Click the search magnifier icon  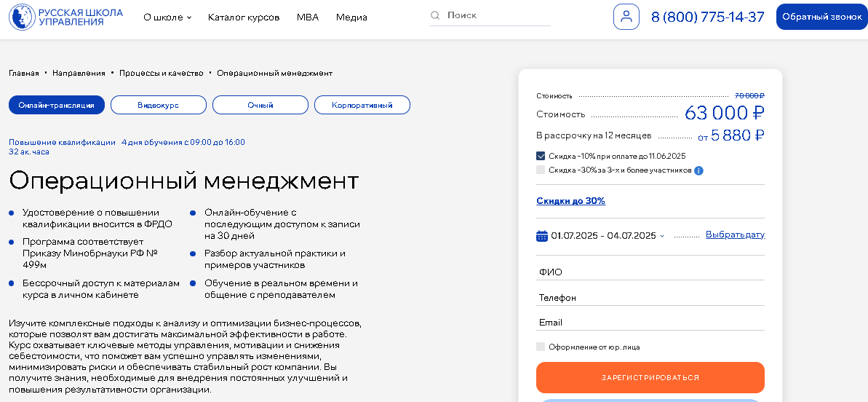(x=435, y=15)
